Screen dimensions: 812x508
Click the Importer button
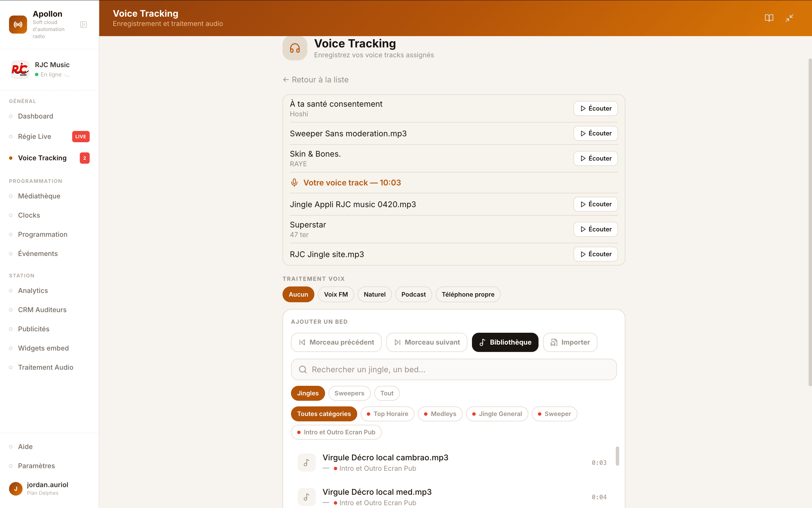pyautogui.click(x=570, y=342)
